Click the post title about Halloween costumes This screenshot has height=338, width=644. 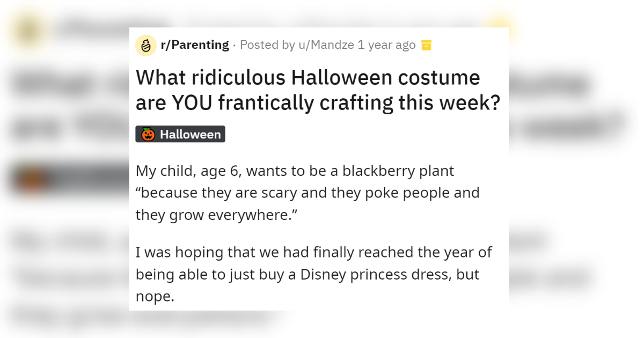(x=317, y=90)
